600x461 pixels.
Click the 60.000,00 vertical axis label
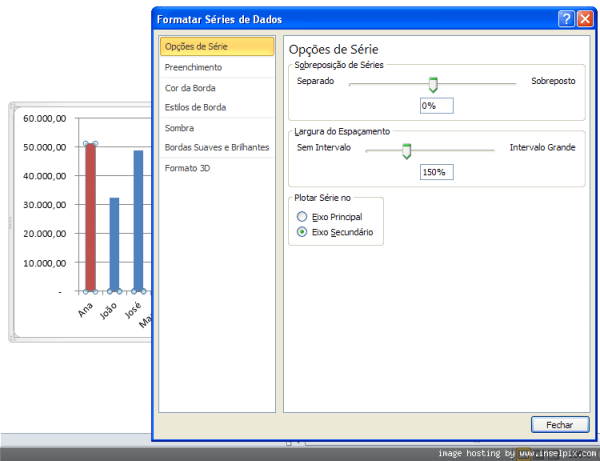tap(44, 119)
